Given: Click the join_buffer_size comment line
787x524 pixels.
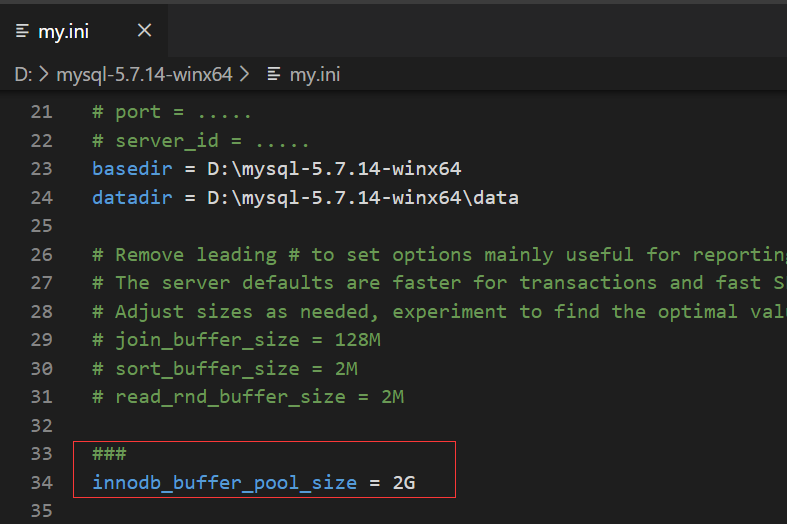Looking at the screenshot, I should coord(236,340).
